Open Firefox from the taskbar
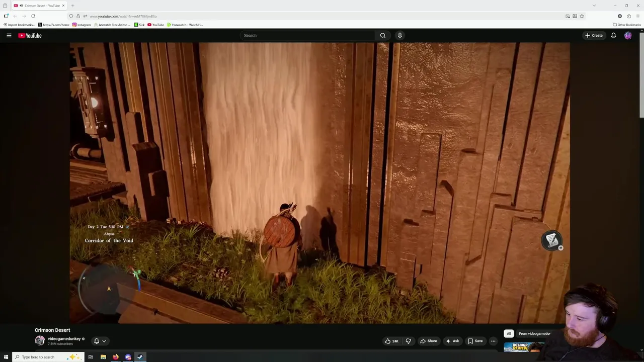The image size is (644, 362). [x=116, y=357]
